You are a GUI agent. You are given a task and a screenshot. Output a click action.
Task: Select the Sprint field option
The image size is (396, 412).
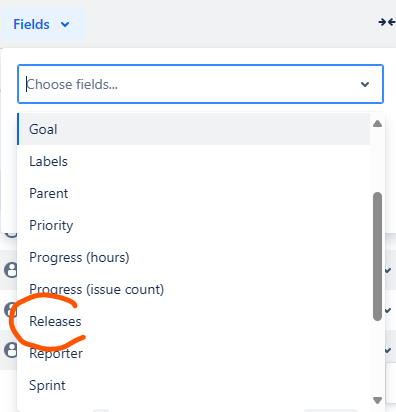[x=194, y=385]
